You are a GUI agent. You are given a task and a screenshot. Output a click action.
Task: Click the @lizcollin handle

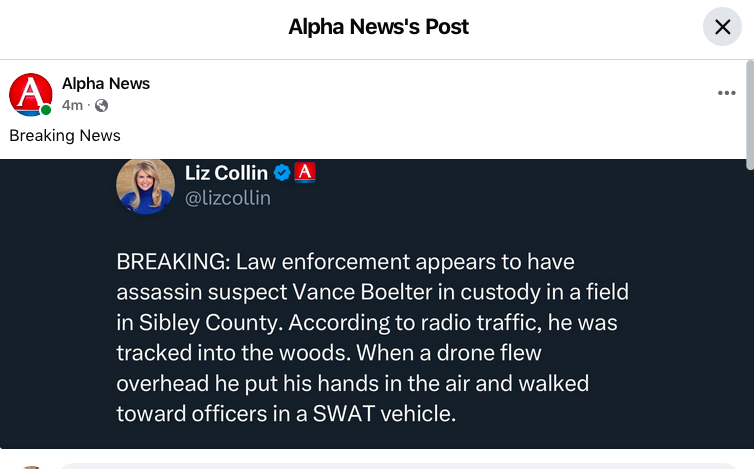click(228, 198)
